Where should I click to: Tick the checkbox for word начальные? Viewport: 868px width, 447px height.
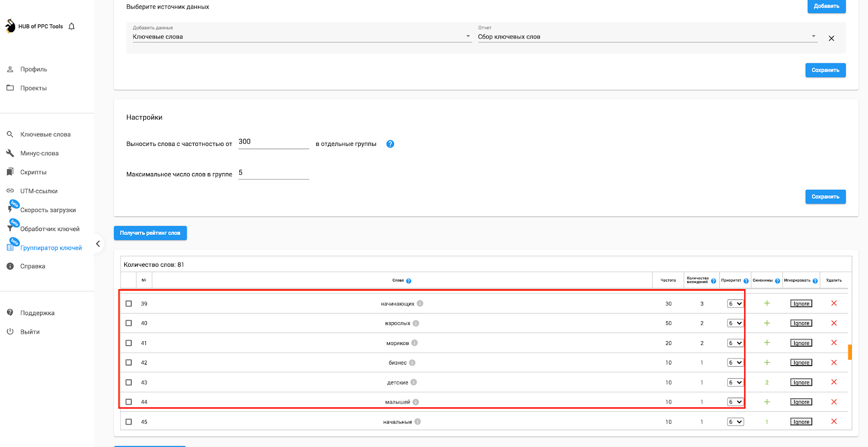click(129, 422)
